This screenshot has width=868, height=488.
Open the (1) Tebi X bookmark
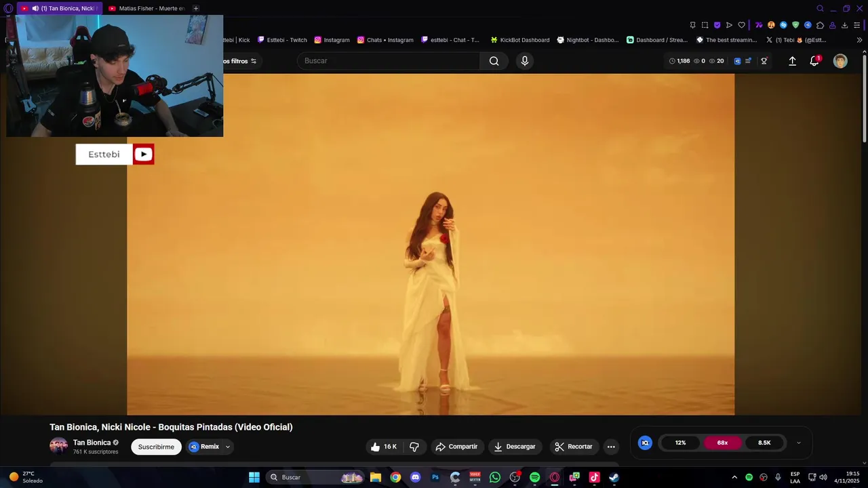pyautogui.click(x=795, y=40)
